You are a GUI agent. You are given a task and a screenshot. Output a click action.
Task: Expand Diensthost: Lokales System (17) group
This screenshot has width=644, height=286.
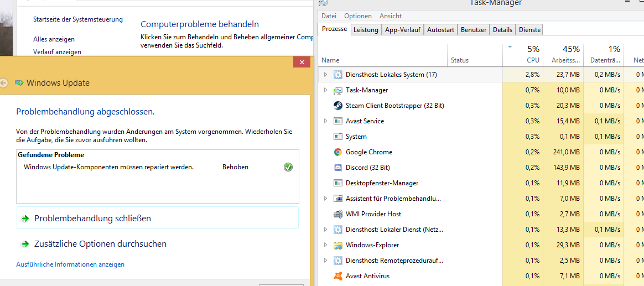click(325, 74)
